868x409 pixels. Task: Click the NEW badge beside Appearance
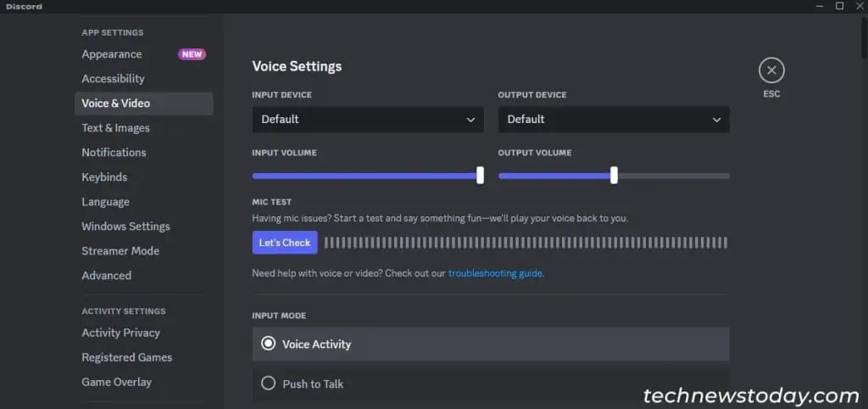click(x=192, y=54)
